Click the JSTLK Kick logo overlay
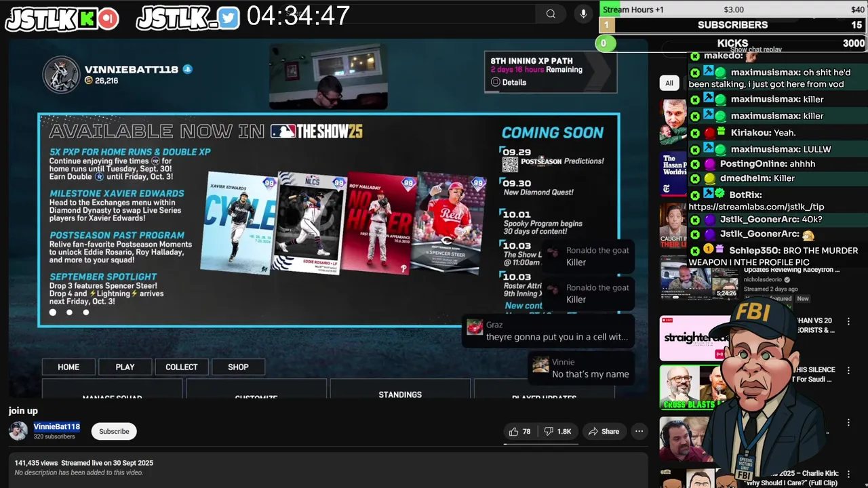 [62, 18]
